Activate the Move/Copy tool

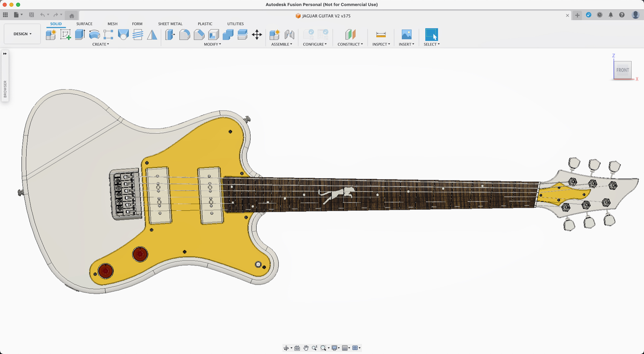(257, 35)
